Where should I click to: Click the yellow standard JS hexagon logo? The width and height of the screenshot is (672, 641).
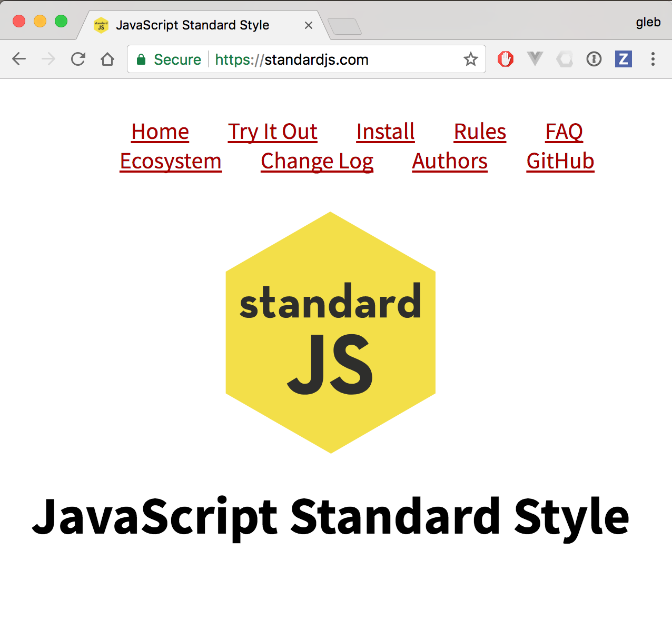pyautogui.click(x=331, y=333)
